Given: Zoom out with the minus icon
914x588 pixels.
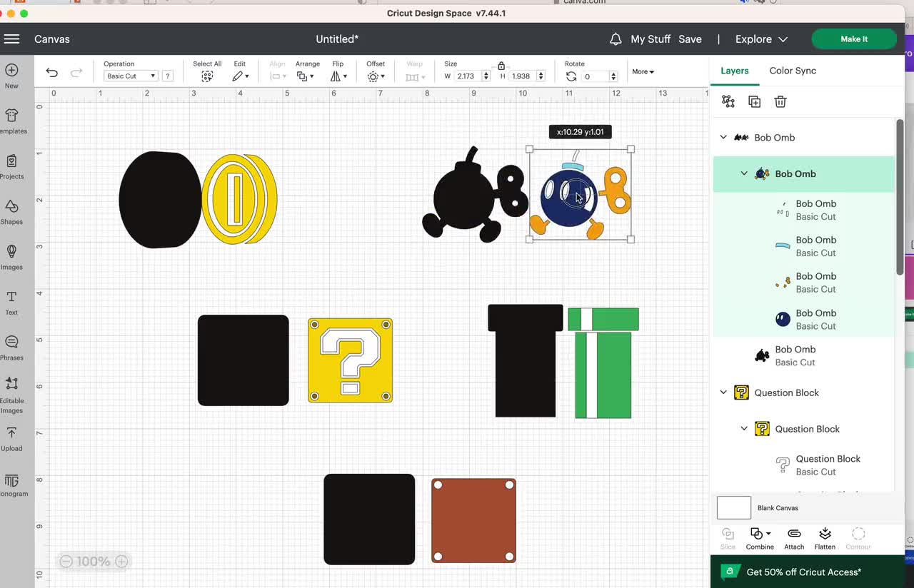Looking at the screenshot, I should click(x=66, y=562).
